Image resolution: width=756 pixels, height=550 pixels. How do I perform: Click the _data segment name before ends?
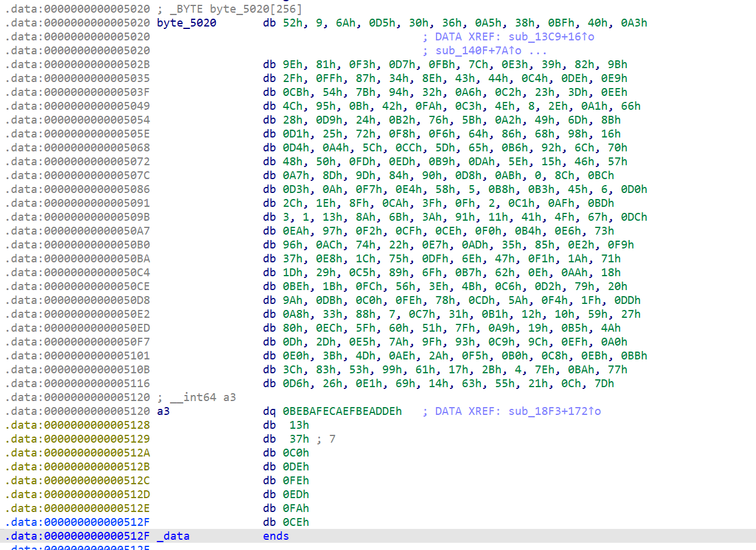point(173,536)
